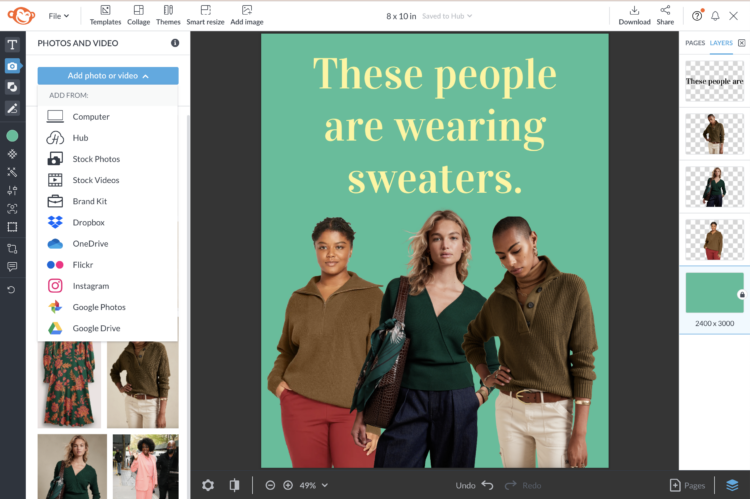Open the Crop canvas tool icon
Viewport: 750px width, 499px height.
point(12,248)
